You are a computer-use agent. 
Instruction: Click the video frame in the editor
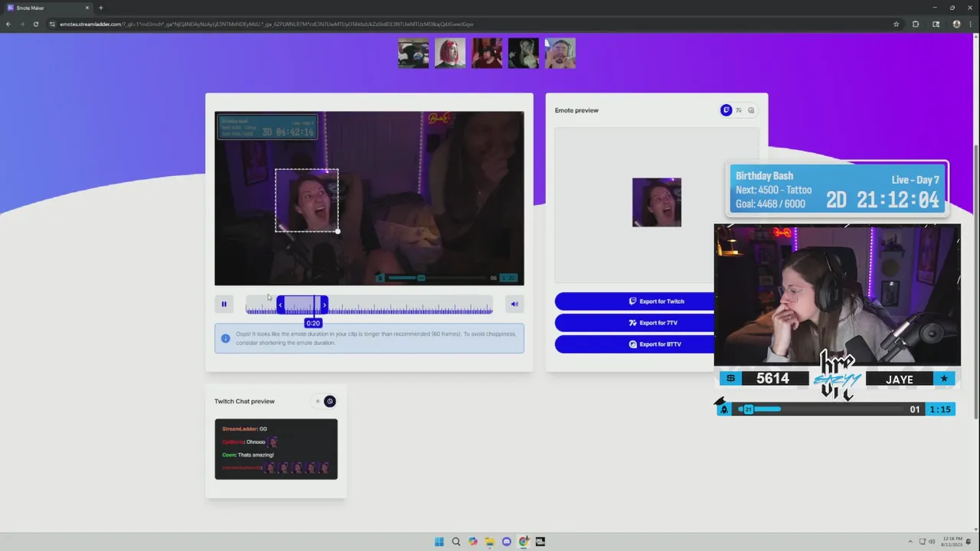[370, 198]
